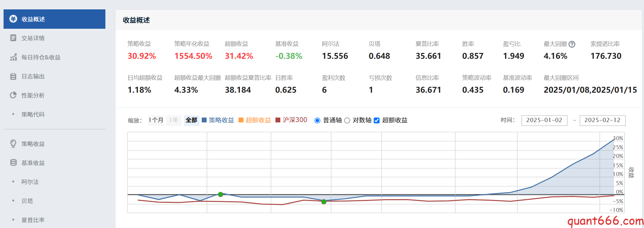Screen dimensions: 644x228
Task: Open 策略代码 in the sidebar
Action: click(33, 114)
